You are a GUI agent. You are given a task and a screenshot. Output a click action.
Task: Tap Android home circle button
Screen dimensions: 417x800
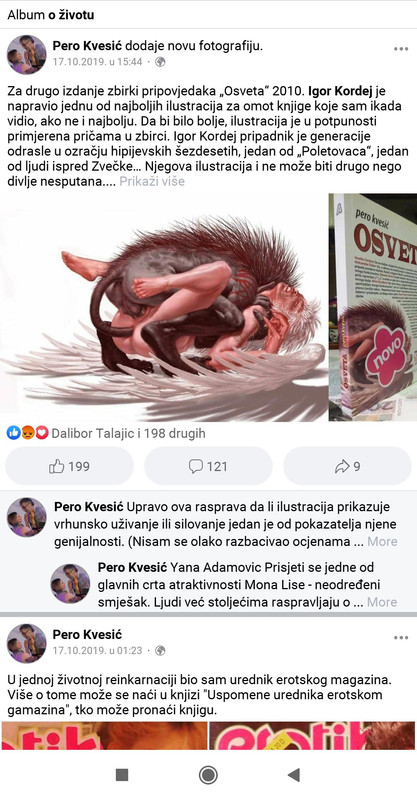(x=208, y=775)
